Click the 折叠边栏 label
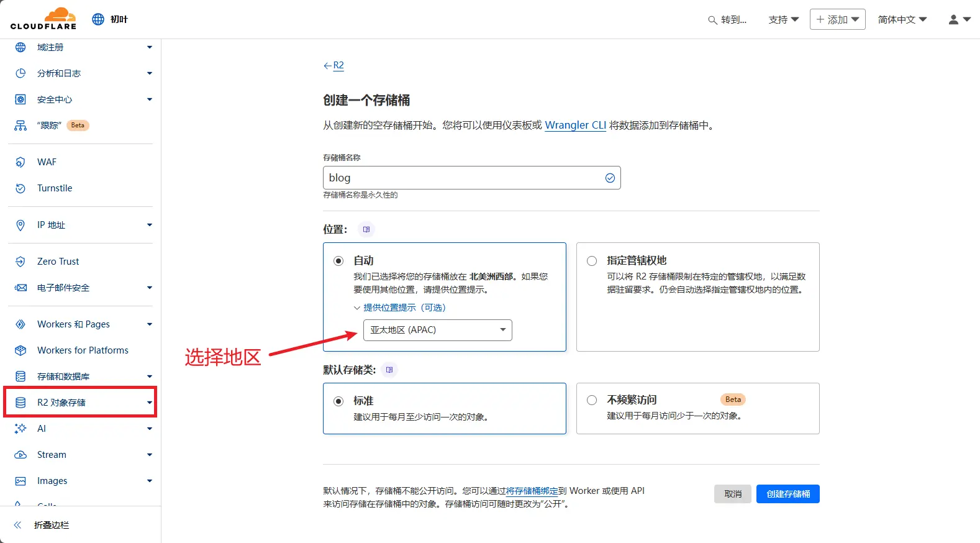Screen dimensions: 980x543 (x=52, y=525)
